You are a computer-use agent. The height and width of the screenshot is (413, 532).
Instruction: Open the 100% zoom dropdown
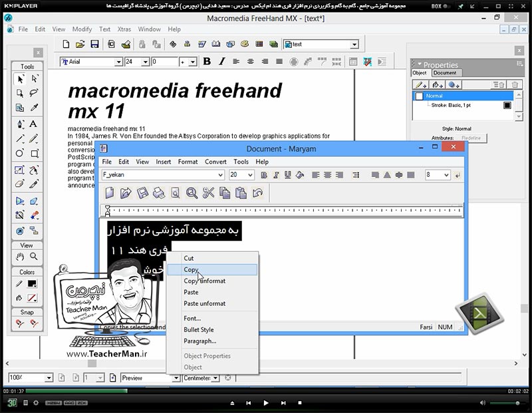pyautogui.click(x=49, y=378)
